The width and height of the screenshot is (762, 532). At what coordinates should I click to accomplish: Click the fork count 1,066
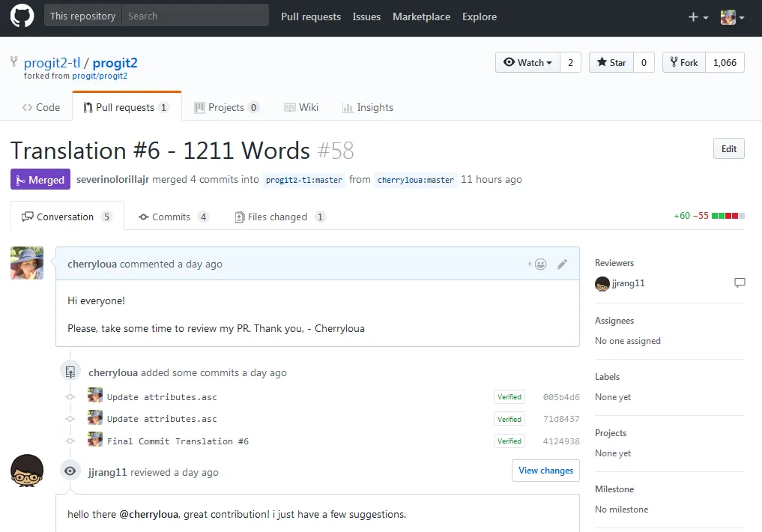pos(725,62)
